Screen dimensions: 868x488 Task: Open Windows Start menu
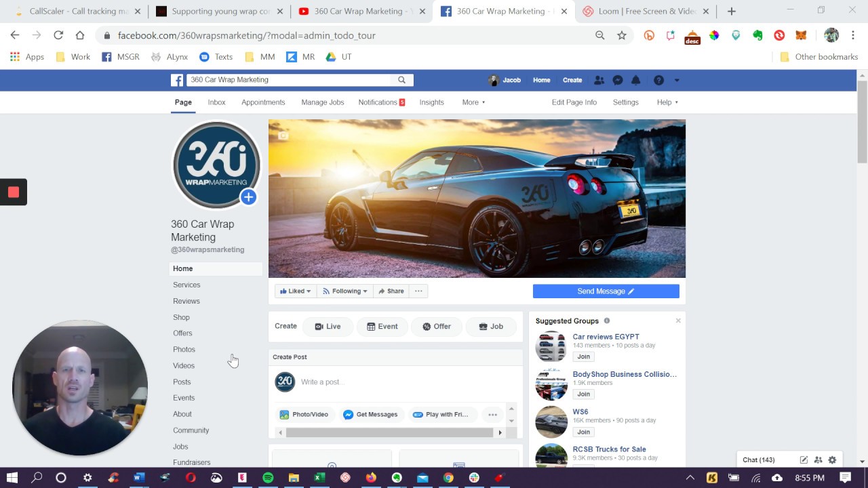click(12, 478)
